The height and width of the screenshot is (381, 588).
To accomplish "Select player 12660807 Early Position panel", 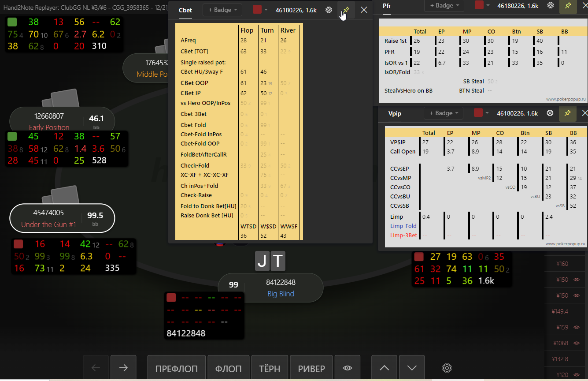I will point(62,120).
